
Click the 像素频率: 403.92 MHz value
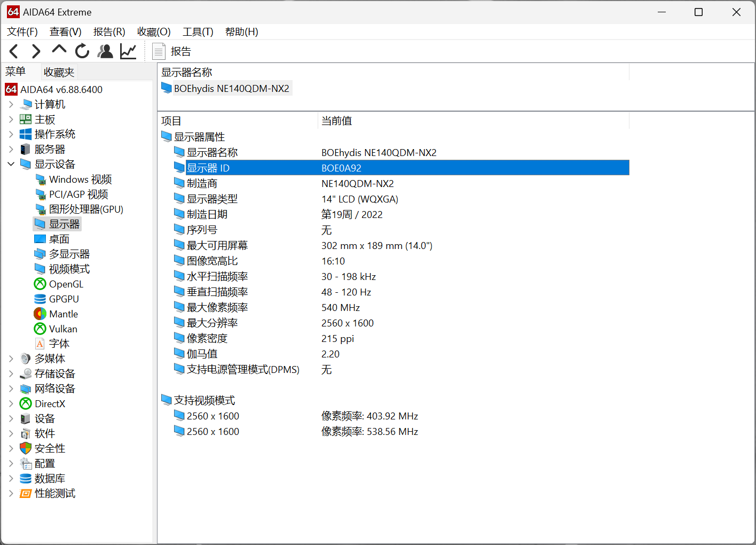(369, 416)
